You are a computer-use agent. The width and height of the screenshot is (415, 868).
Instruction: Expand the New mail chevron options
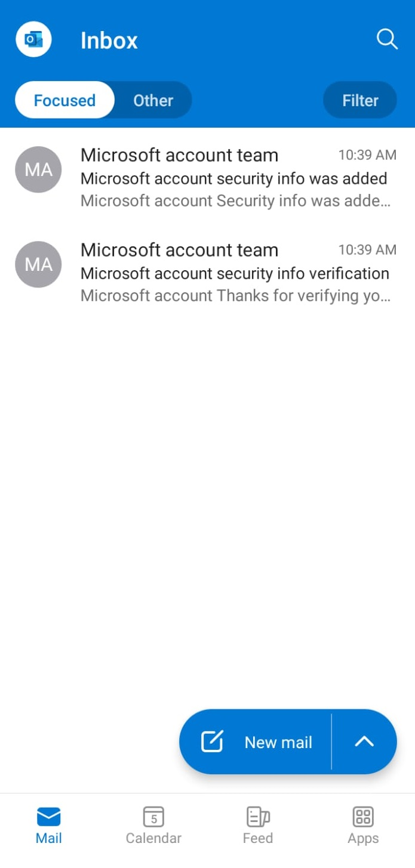click(364, 742)
